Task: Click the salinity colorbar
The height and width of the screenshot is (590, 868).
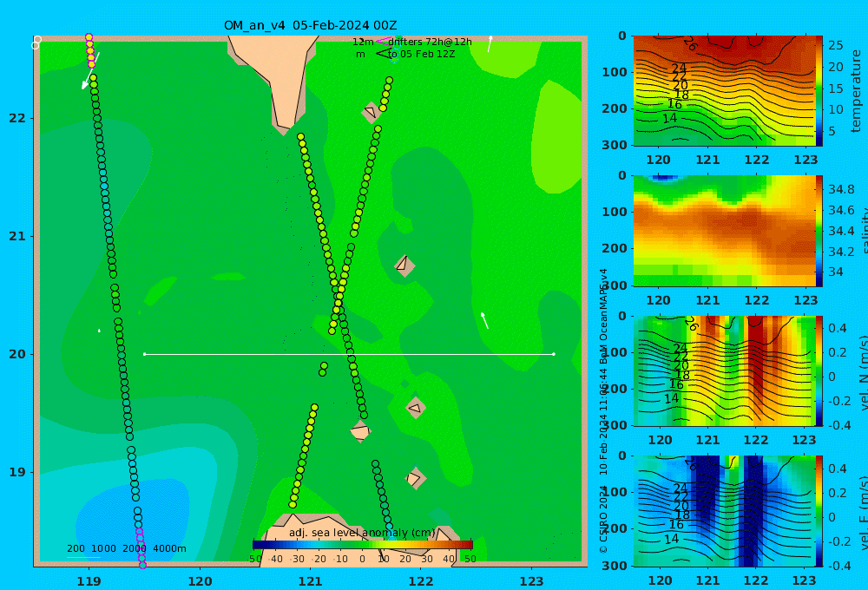Action: 819,231
